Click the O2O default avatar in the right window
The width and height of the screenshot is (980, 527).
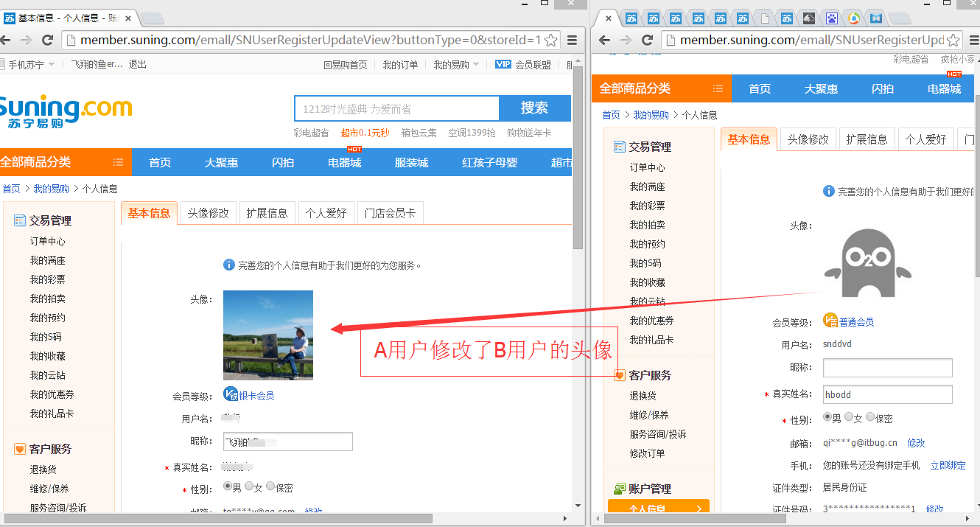pos(867,263)
